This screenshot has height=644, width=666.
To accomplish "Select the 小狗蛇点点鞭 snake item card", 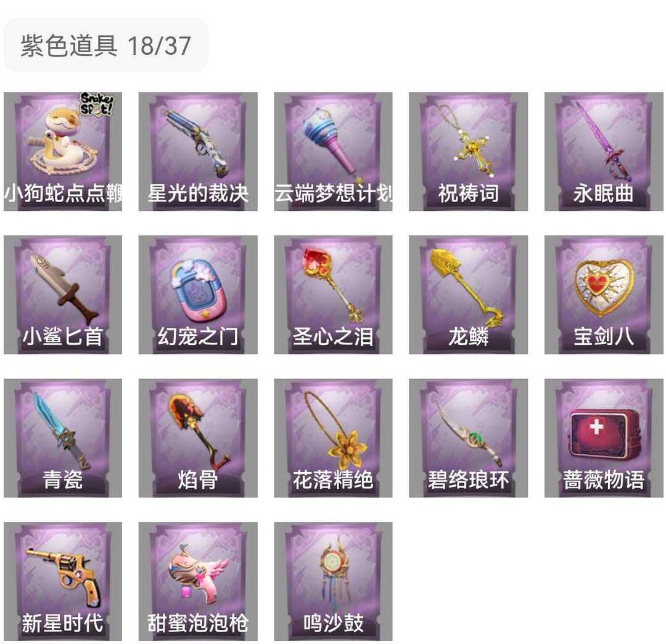I will pyautogui.click(x=63, y=152).
